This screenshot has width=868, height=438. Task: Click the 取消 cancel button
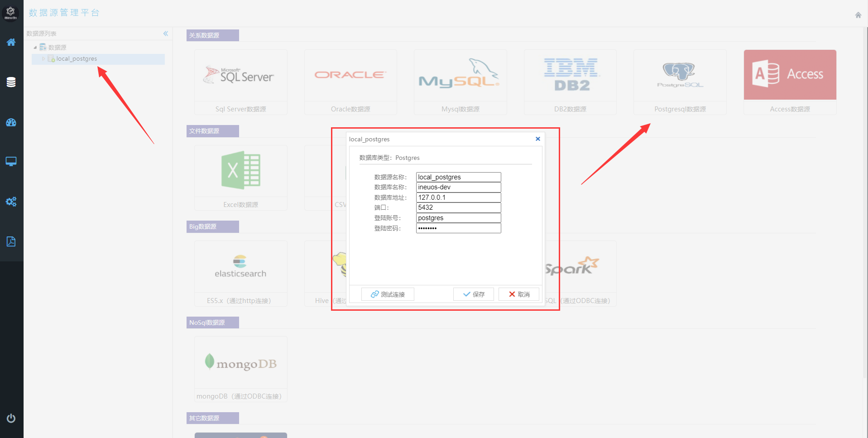[519, 294]
